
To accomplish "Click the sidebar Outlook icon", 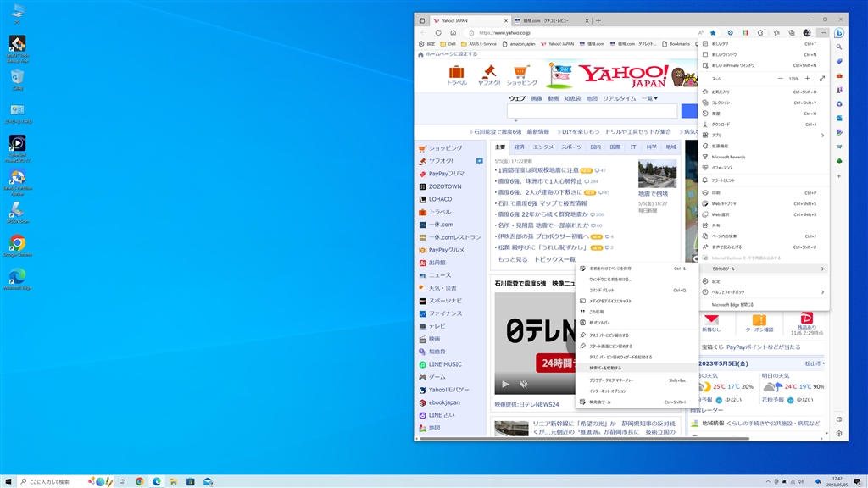I will point(839,119).
